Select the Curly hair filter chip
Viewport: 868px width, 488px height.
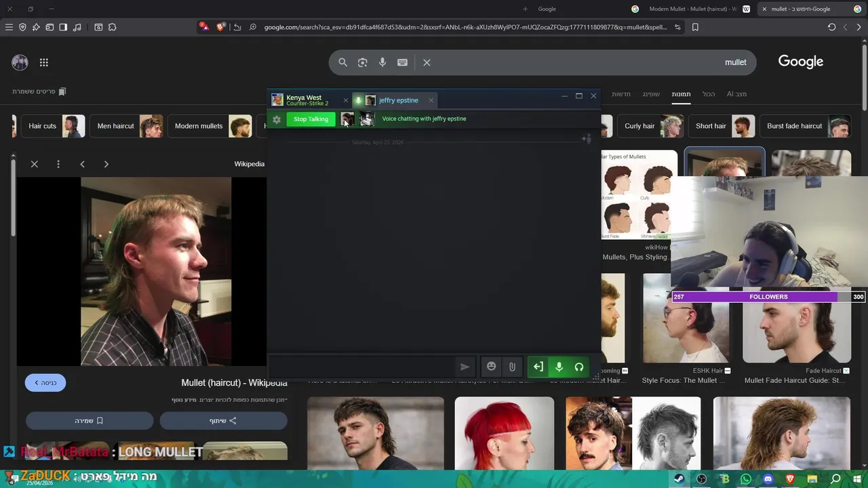point(650,126)
